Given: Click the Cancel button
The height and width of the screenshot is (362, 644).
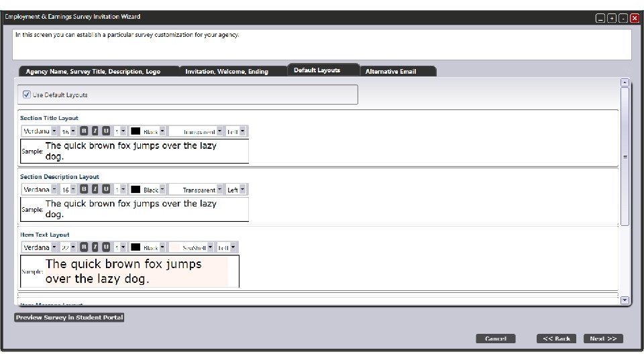Looking at the screenshot, I should 496,339.
